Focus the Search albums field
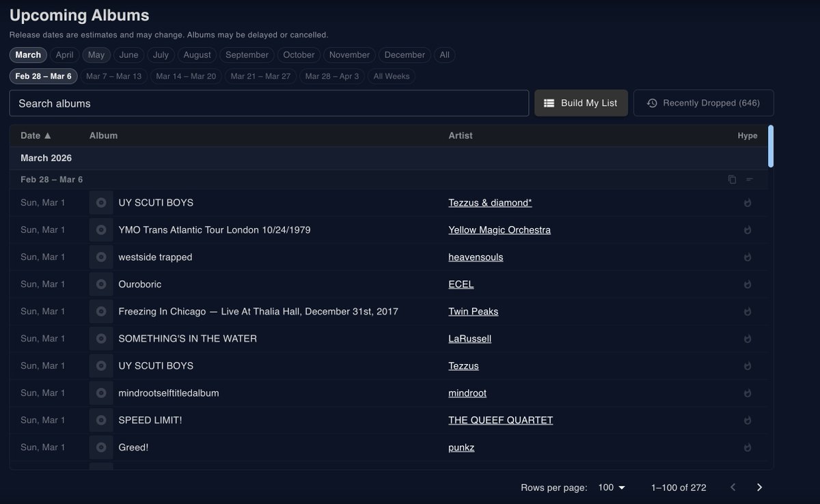This screenshot has width=820, height=504. 269,103
